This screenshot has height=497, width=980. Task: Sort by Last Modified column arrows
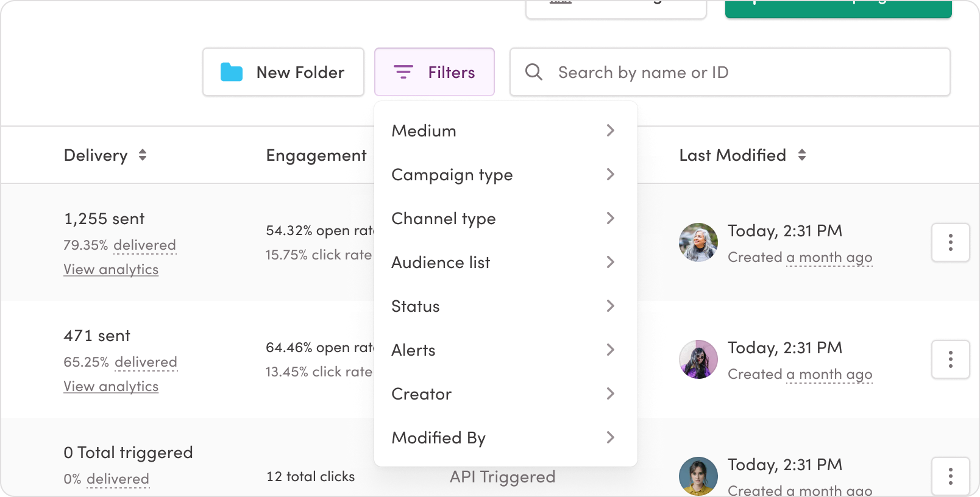[802, 155]
